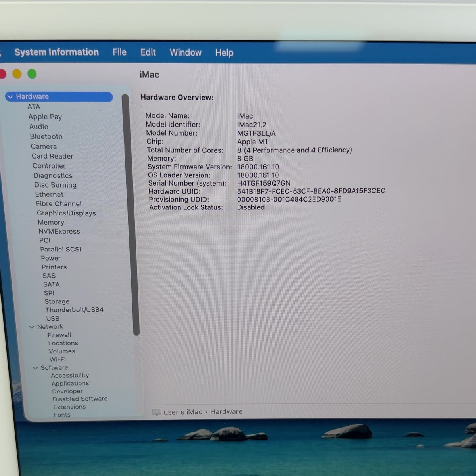Viewport: 476px width, 476px height.
Task: Click the chip value Apple M1
Action: pyautogui.click(x=252, y=142)
